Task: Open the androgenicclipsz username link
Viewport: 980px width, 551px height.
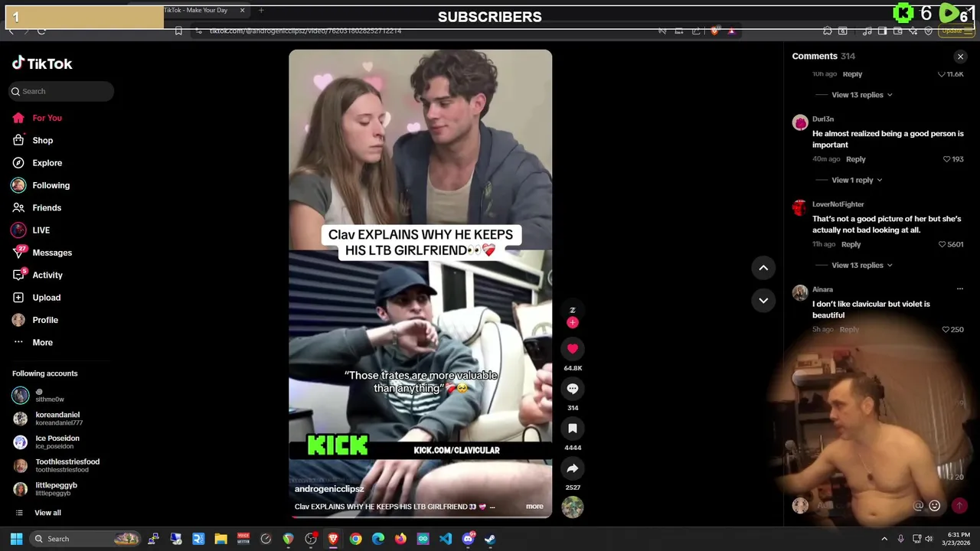Action: (x=329, y=488)
